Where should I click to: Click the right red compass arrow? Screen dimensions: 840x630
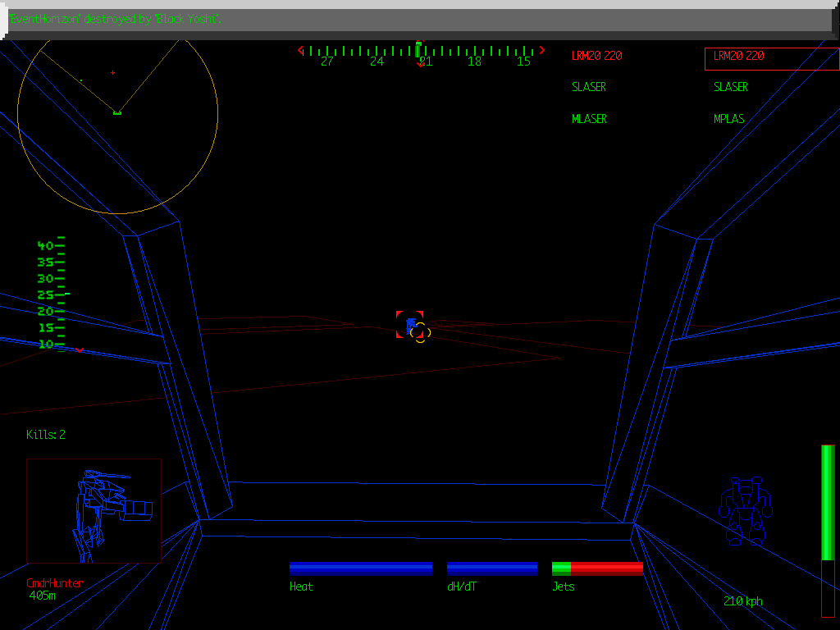click(541, 51)
